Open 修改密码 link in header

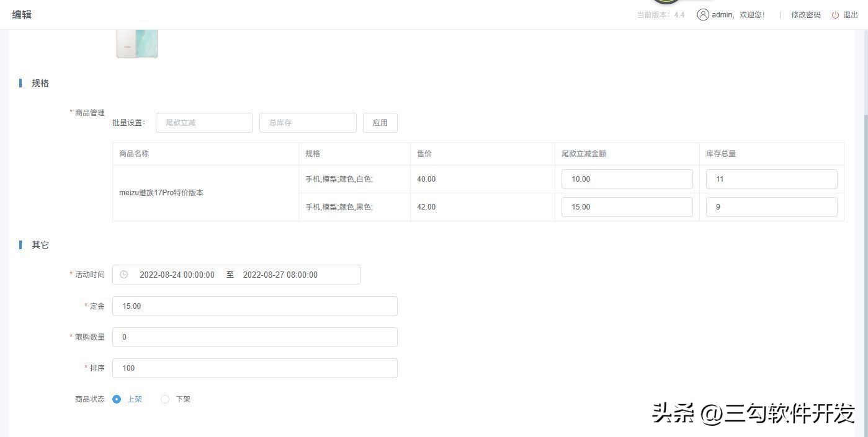click(x=805, y=15)
